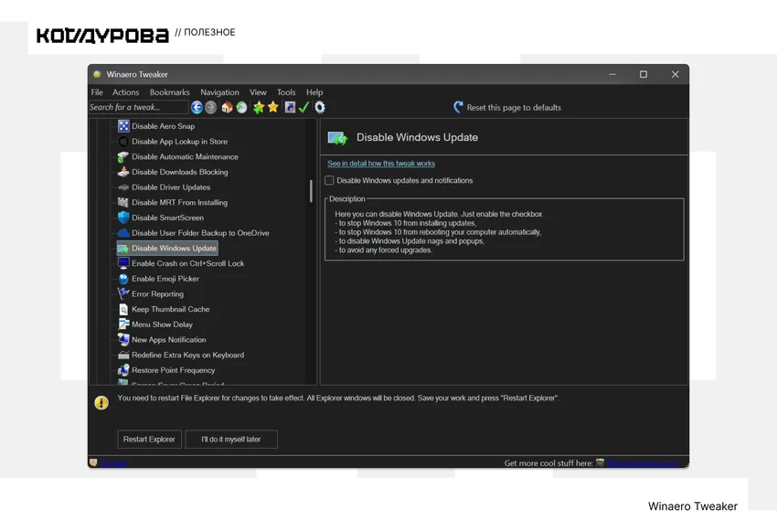The height and width of the screenshot is (532, 777).
Task: Open the Navigation menu
Action: tap(219, 92)
